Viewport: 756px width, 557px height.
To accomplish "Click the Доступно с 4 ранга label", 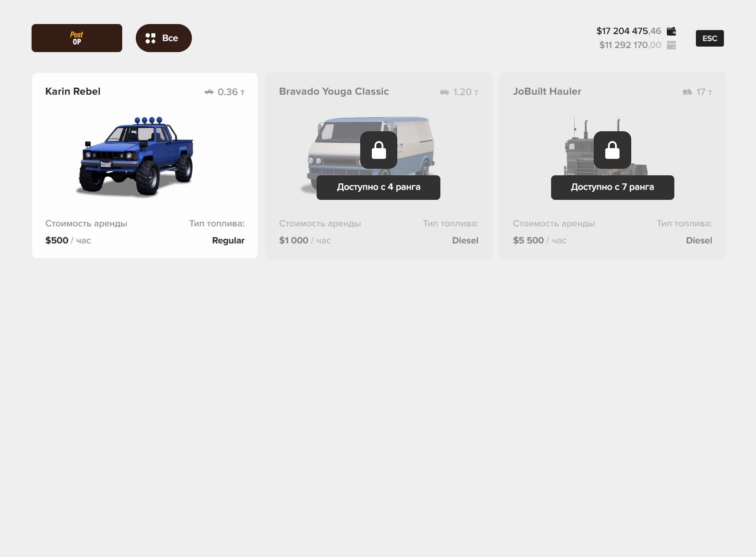I will click(x=378, y=187).
